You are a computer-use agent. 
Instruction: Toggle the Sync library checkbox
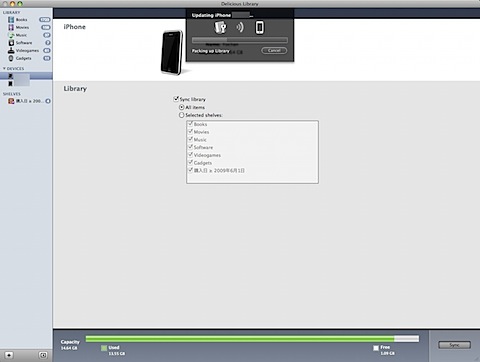click(176, 99)
